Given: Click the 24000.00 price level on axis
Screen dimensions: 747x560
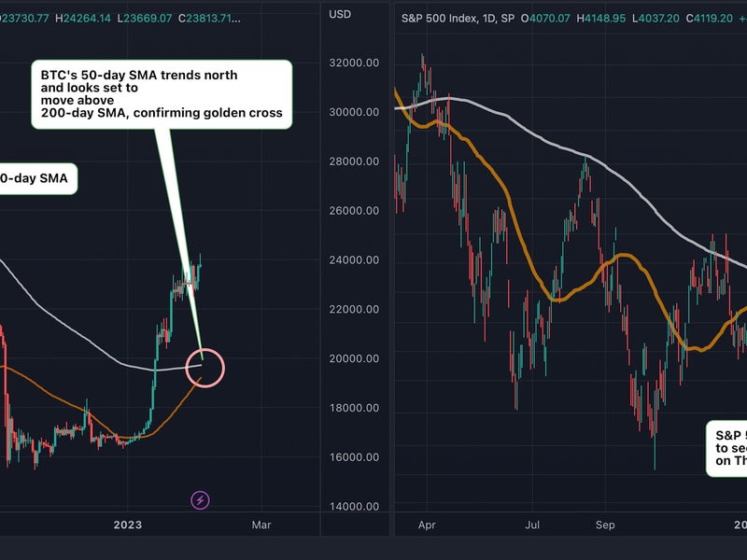Looking at the screenshot, I should pyautogui.click(x=355, y=259).
